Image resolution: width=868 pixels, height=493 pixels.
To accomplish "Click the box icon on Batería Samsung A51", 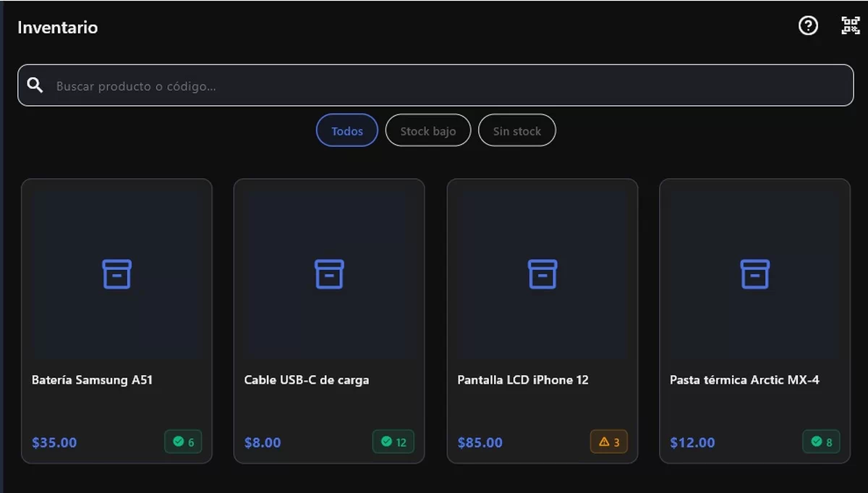I will (116, 274).
